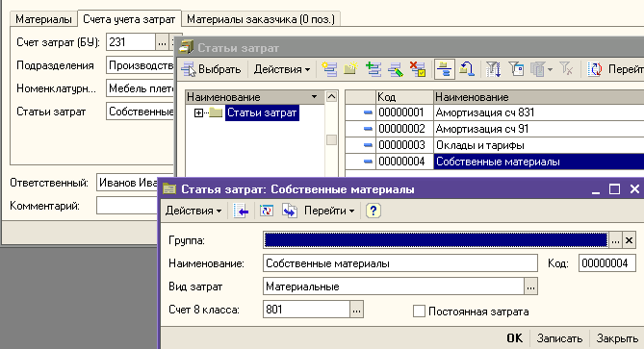Open Вид затрат selection ellipsis button
The width and height of the screenshot is (644, 349).
click(x=530, y=287)
